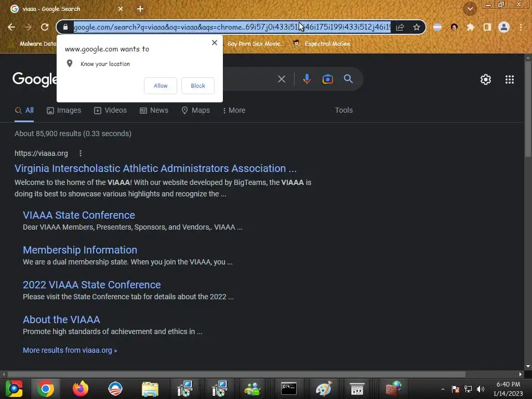The width and height of the screenshot is (532, 399).
Task: Open the VIAAA State Conference link
Action: click(x=79, y=215)
